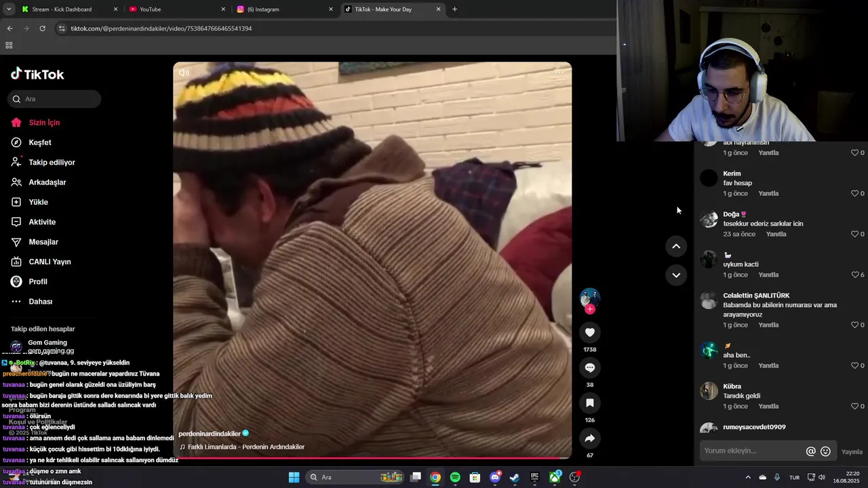Mute the video with speaker icon
Image resolution: width=868 pixels, height=488 pixels.
pos(184,73)
